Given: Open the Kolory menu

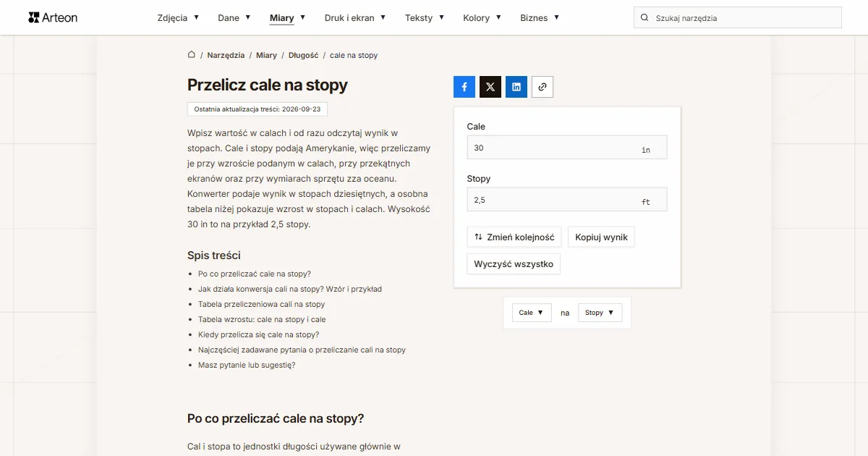Looking at the screenshot, I should pos(482,18).
